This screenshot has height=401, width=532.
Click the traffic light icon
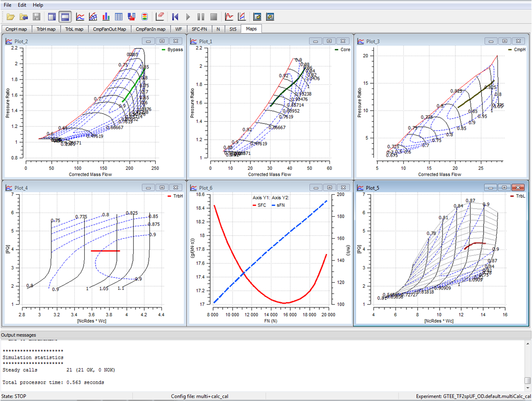(144, 17)
